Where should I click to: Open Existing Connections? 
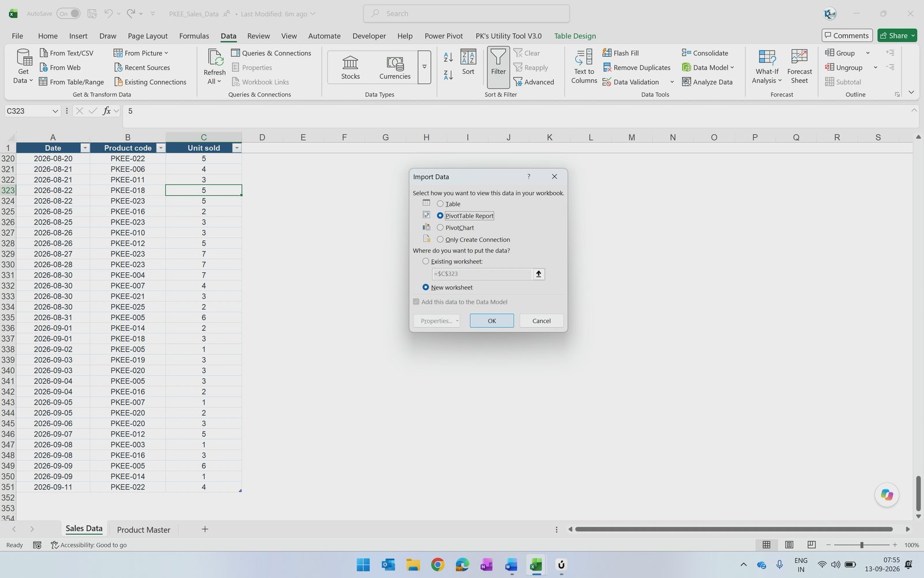point(150,81)
